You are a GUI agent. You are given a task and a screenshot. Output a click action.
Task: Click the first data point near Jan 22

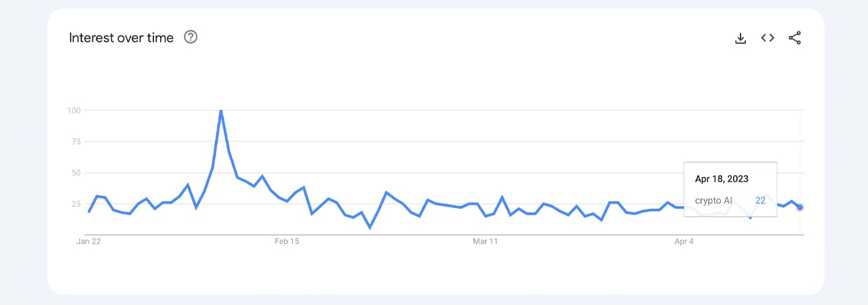click(89, 211)
